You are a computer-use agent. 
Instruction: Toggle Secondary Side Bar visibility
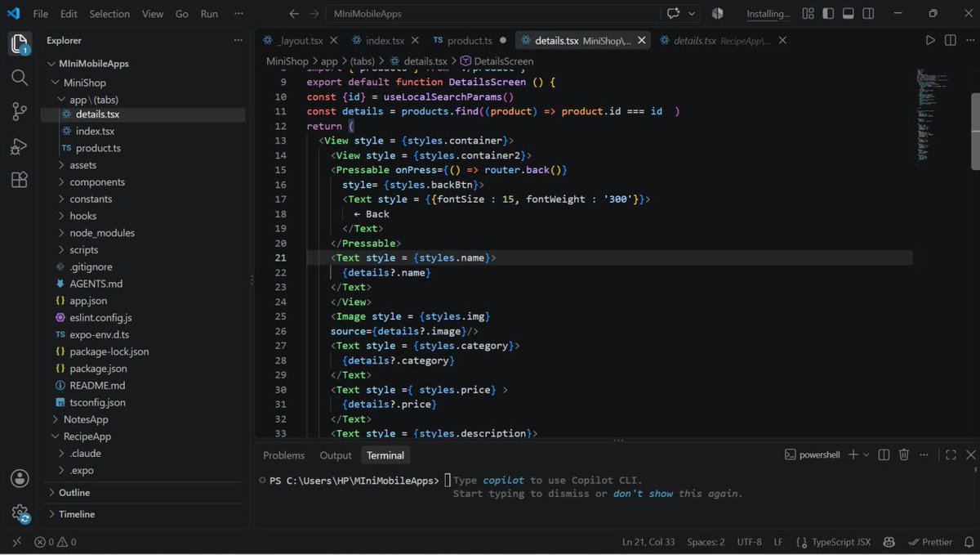click(869, 14)
